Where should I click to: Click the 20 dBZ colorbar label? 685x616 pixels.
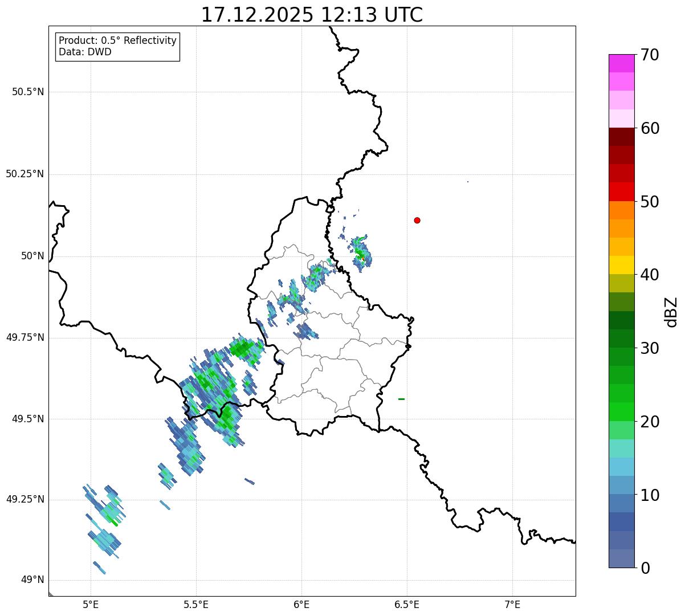pos(649,422)
